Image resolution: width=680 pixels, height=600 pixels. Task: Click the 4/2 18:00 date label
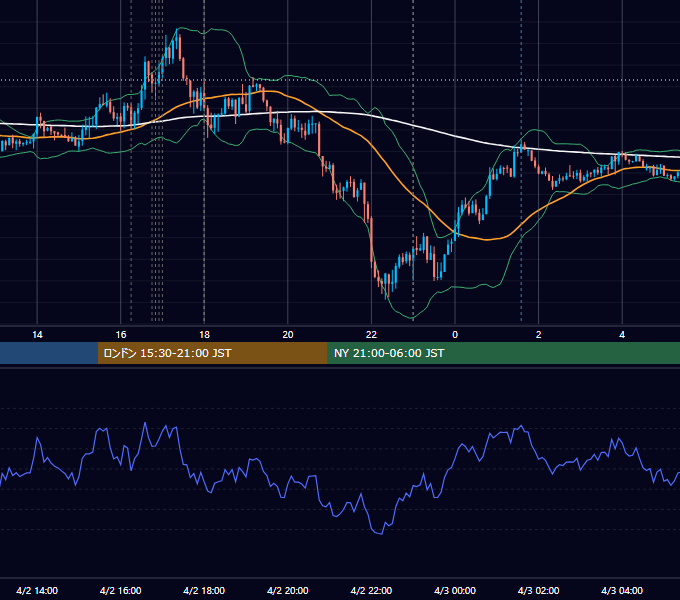[x=204, y=590]
